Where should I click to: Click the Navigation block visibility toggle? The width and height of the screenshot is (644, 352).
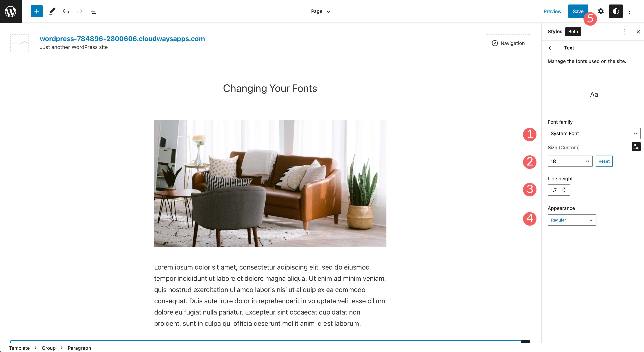[x=509, y=43]
